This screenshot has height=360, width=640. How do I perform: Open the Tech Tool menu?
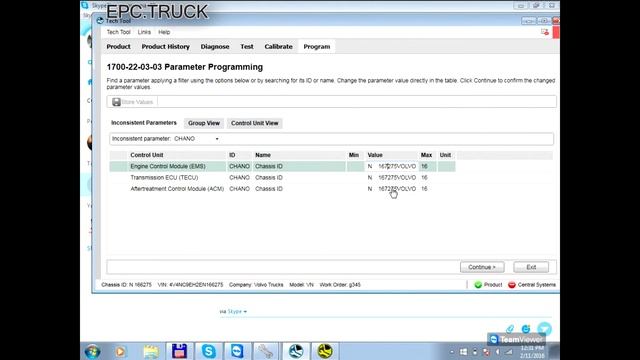click(118, 32)
